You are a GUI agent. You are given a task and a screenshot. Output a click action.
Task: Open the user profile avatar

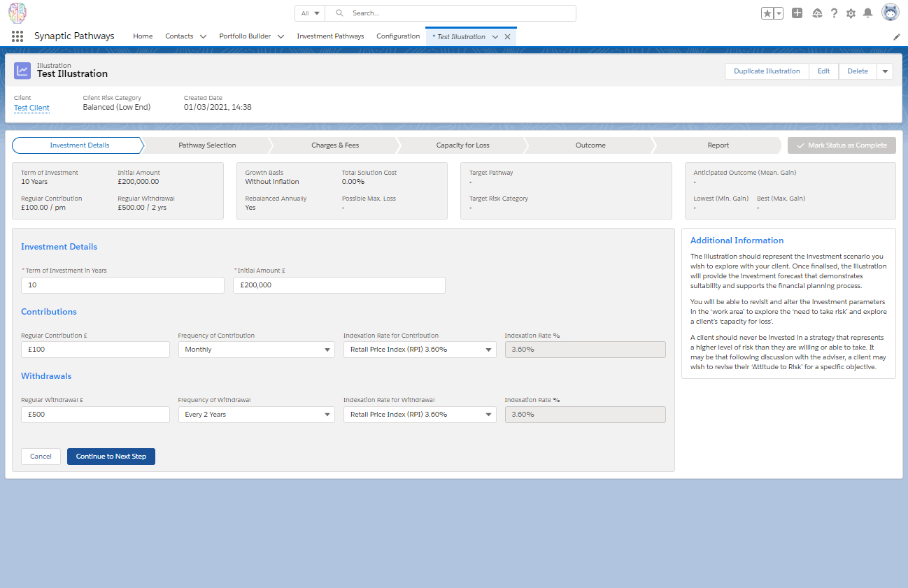click(890, 13)
